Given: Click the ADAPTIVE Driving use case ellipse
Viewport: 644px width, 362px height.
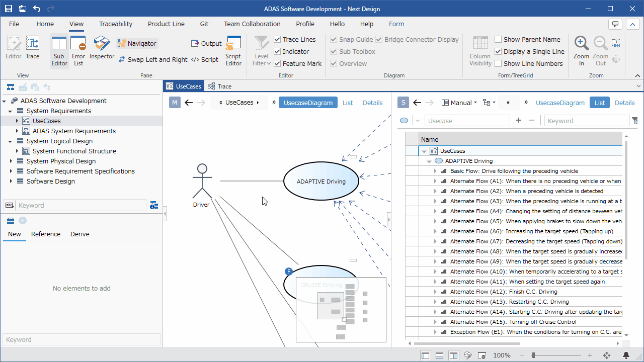Looking at the screenshot, I should click(x=321, y=181).
